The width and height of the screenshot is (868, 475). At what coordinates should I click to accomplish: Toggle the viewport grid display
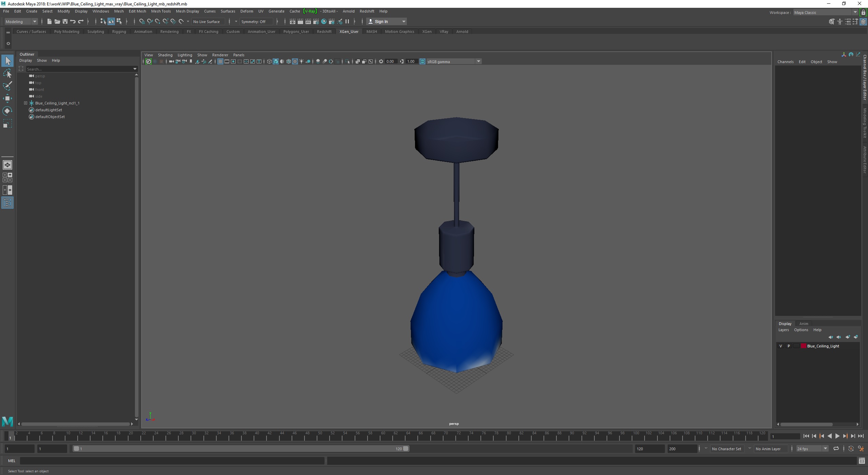pos(220,61)
